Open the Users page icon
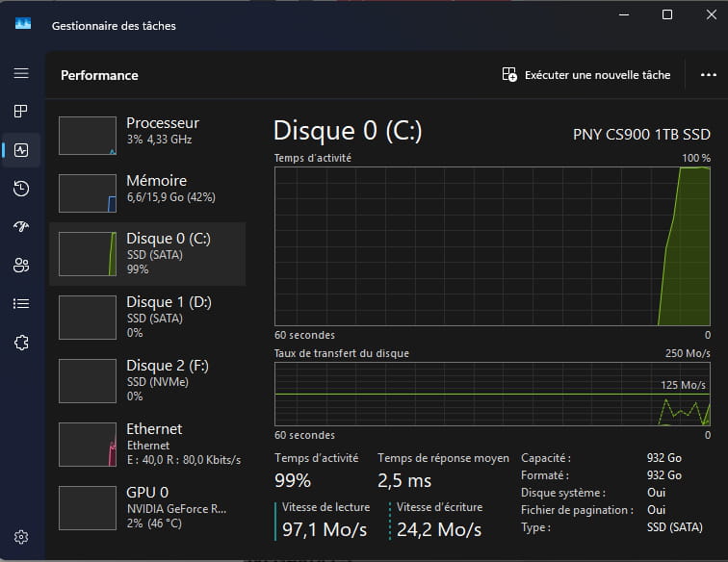This screenshot has width=728, height=562. [21, 266]
